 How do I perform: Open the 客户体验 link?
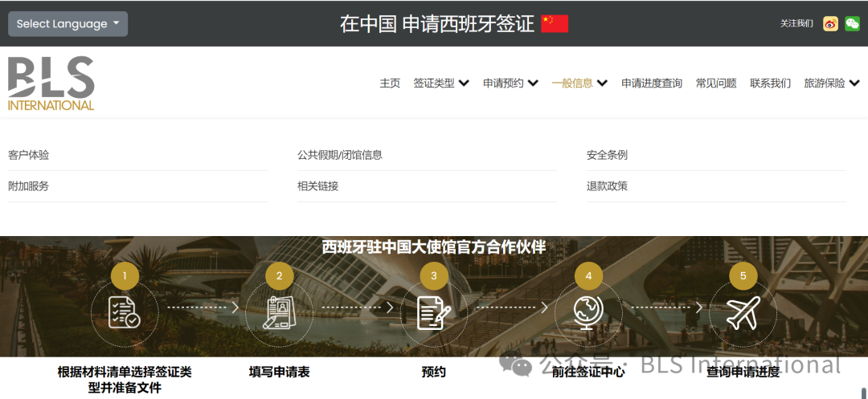click(x=28, y=155)
